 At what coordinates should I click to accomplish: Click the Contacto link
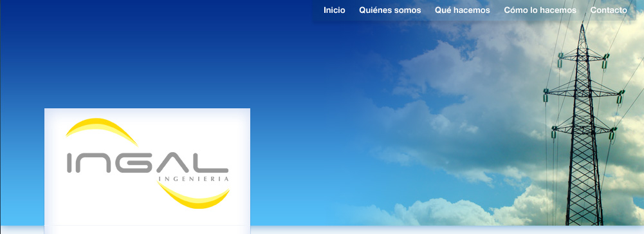coord(608,10)
